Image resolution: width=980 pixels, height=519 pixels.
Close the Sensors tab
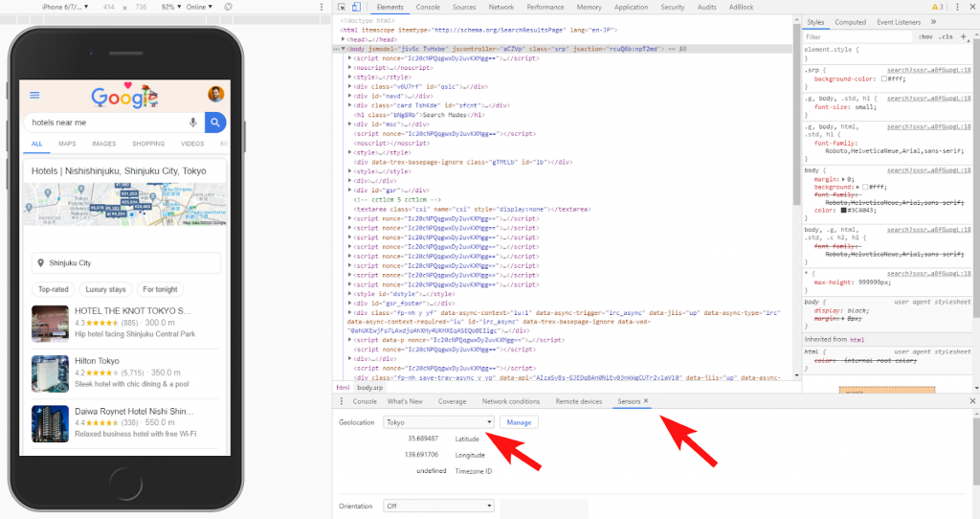pyautogui.click(x=646, y=401)
